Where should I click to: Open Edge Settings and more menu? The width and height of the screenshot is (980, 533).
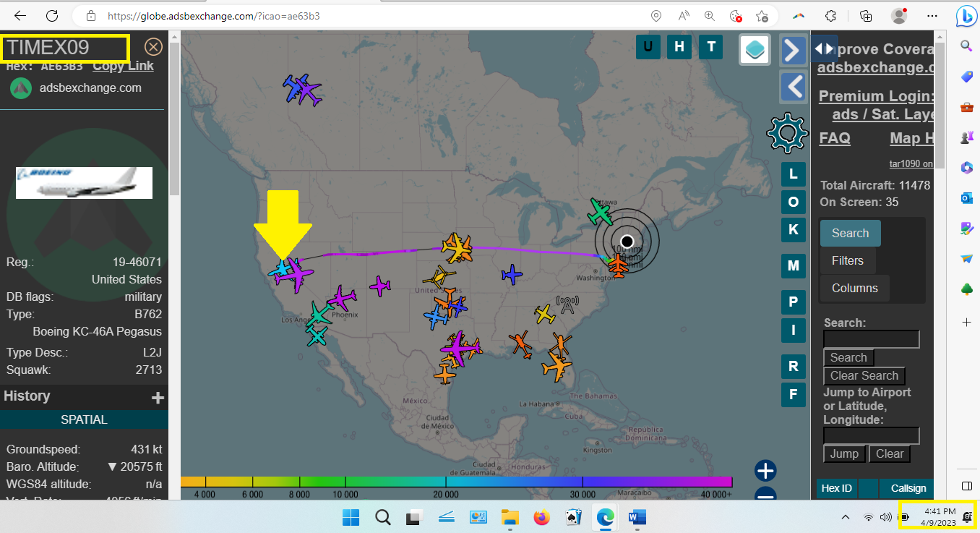(933, 15)
